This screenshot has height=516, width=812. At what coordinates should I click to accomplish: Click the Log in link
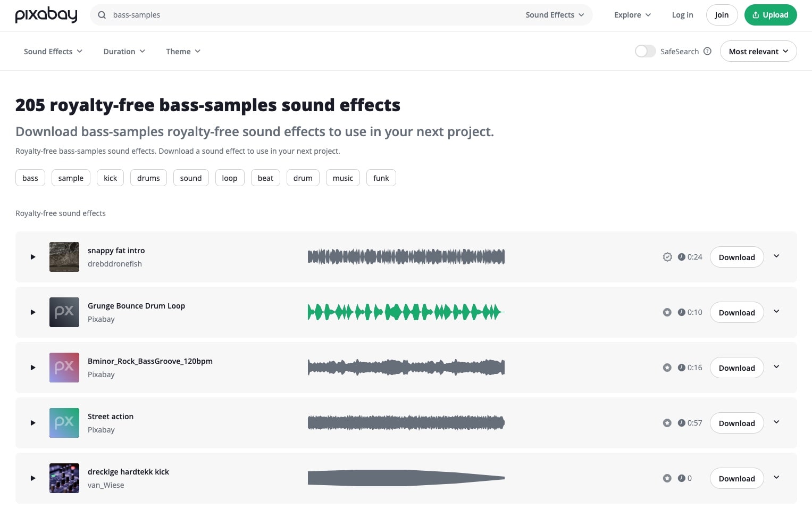click(x=682, y=15)
